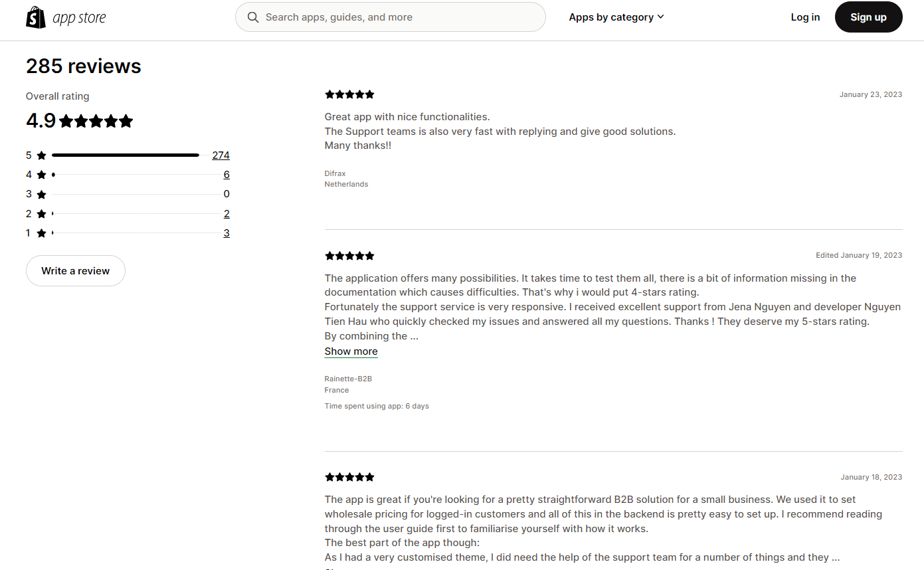Open the 6 four-star reviews link

click(227, 175)
